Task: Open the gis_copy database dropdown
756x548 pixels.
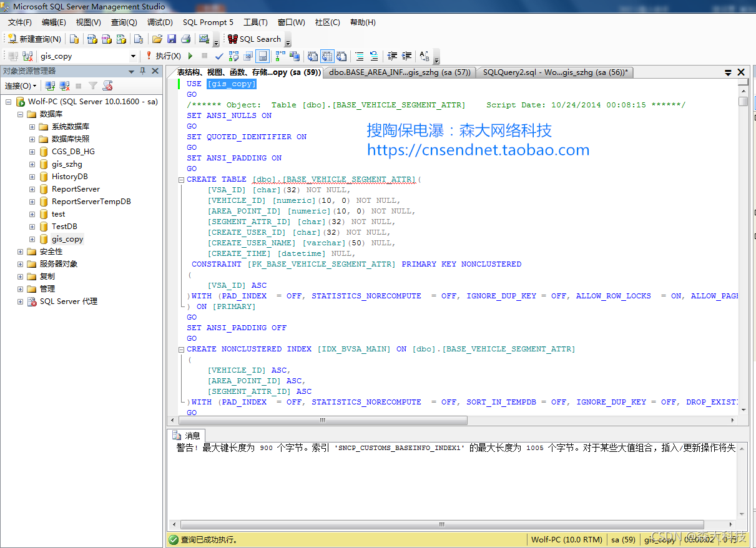Action: (133, 56)
